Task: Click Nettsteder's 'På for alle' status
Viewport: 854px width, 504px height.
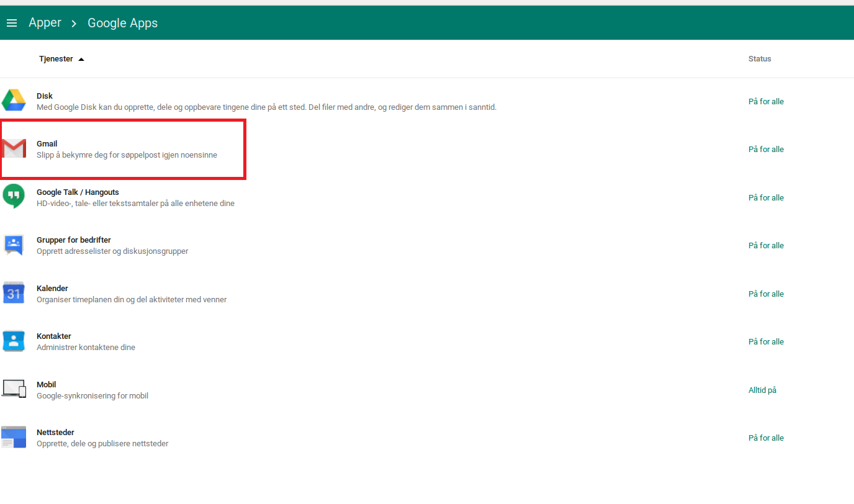Action: 766,438
